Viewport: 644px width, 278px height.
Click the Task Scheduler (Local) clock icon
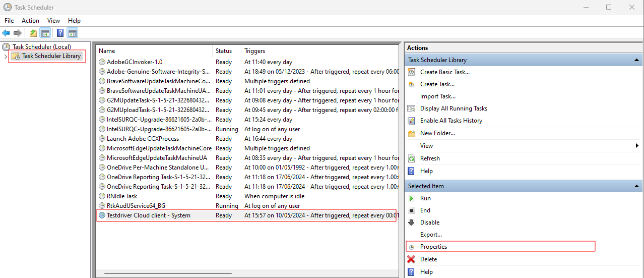[x=6, y=47]
